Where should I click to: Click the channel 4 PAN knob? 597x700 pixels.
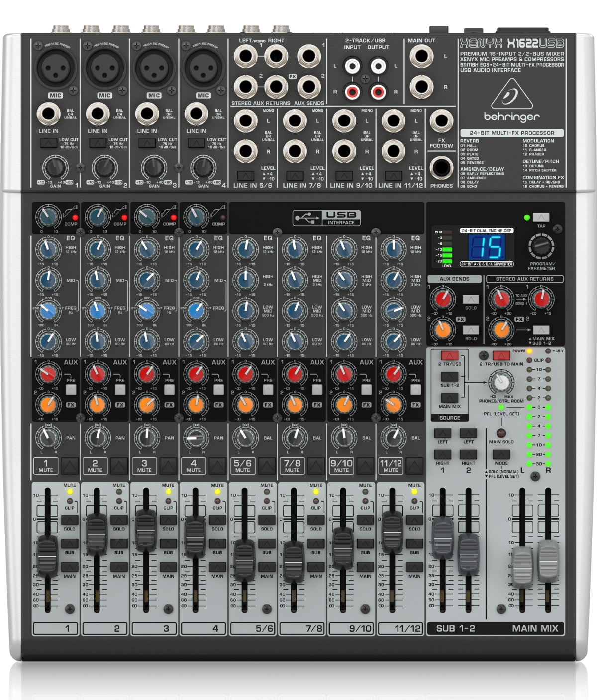(195, 438)
